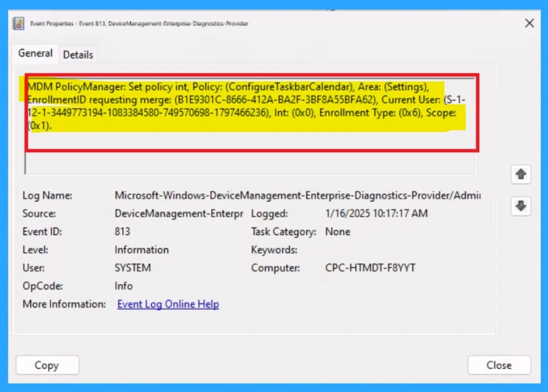Select Computer value CPC-HTMDT-F8YYT
Viewport: 548px width, 392px height.
pyautogui.click(x=370, y=268)
